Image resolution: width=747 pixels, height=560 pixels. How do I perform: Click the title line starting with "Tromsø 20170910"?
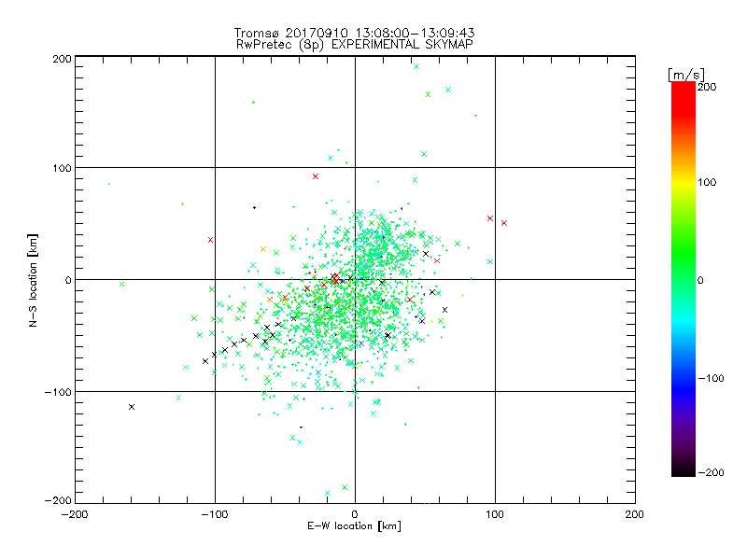[354, 33]
